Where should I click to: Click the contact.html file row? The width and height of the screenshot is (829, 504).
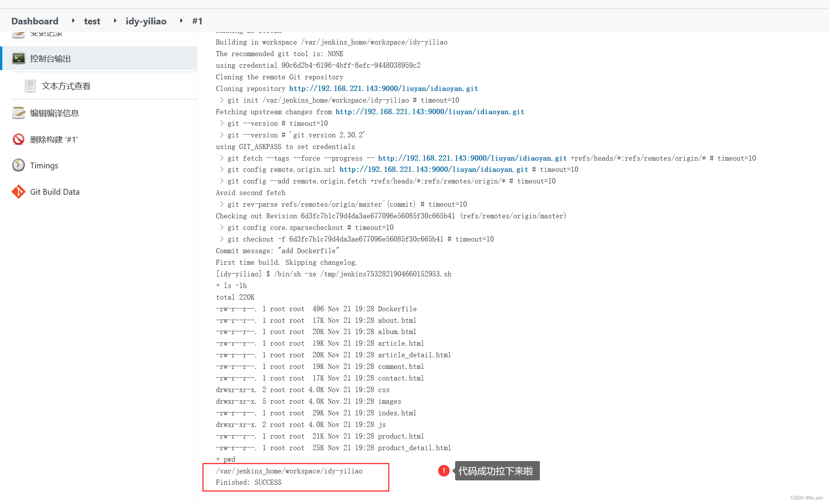pos(320,378)
